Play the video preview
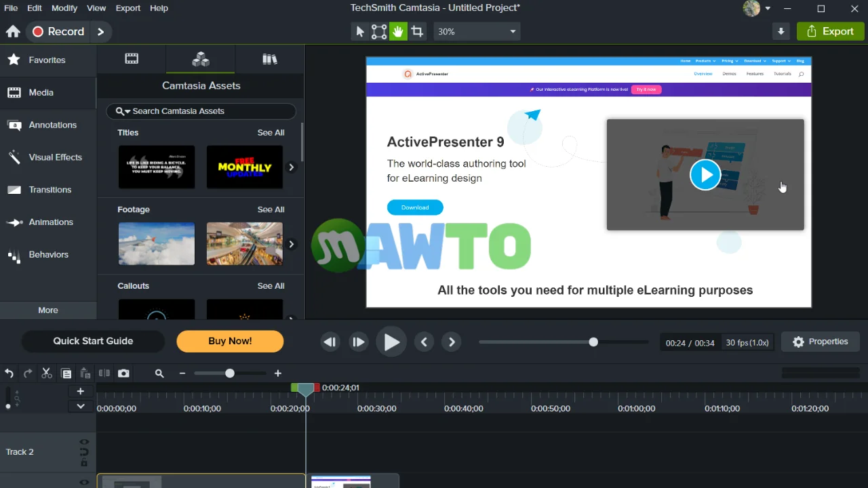The width and height of the screenshot is (868, 488). pyautogui.click(x=391, y=342)
